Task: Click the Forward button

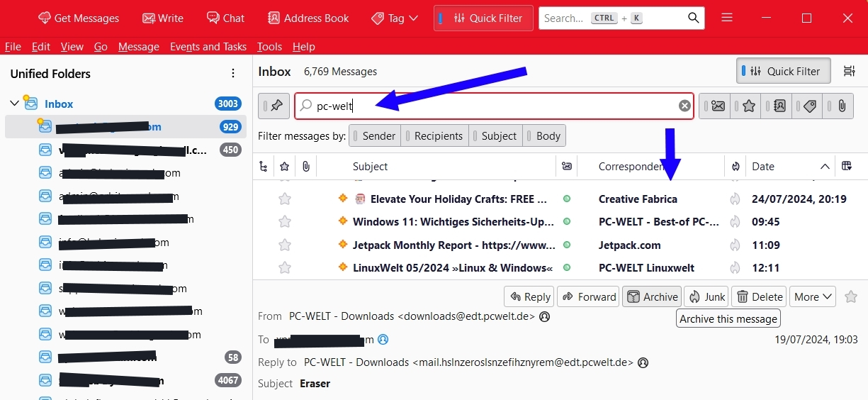Action: pos(588,297)
